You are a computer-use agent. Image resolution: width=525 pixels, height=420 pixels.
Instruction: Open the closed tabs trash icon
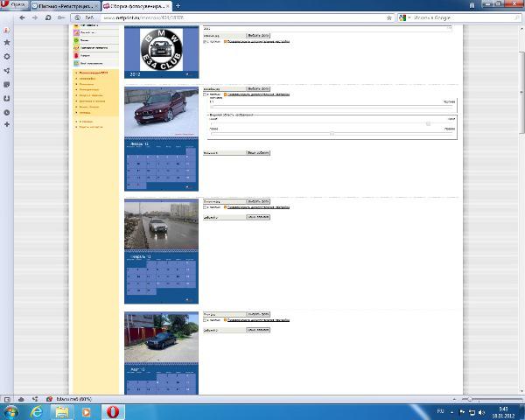[x=472, y=5]
